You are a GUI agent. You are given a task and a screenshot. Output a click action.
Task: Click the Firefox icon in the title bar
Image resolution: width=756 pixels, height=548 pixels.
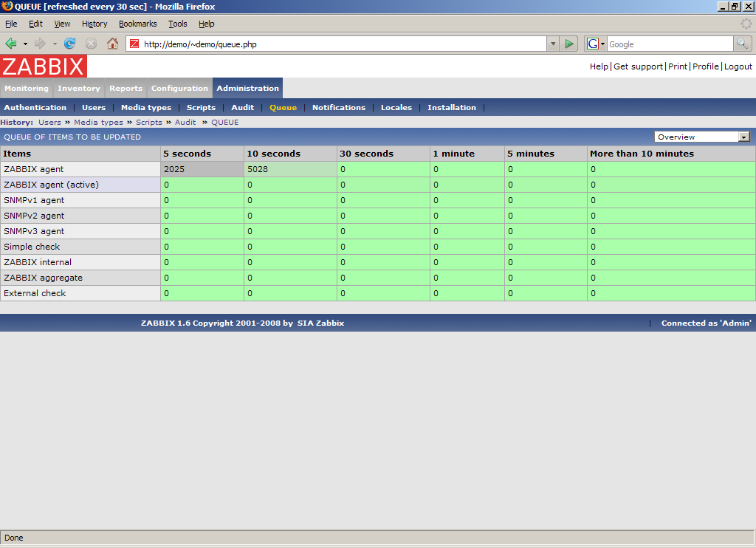(x=7, y=6)
